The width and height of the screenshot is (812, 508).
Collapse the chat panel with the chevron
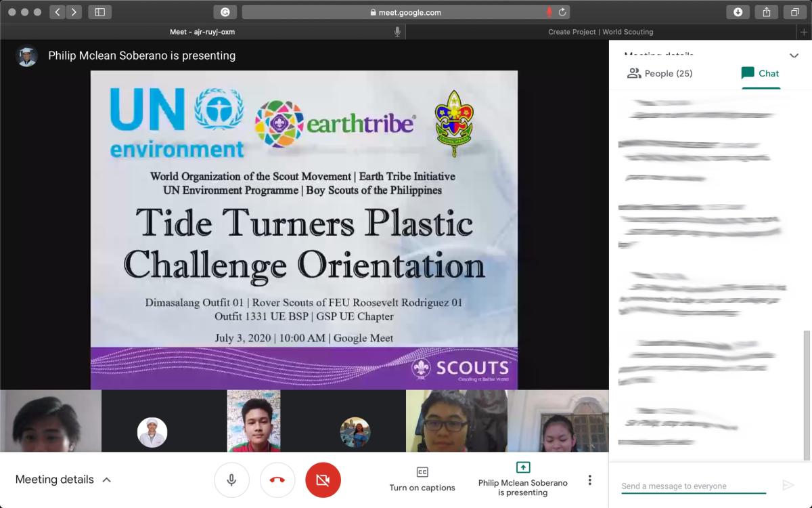(x=794, y=57)
